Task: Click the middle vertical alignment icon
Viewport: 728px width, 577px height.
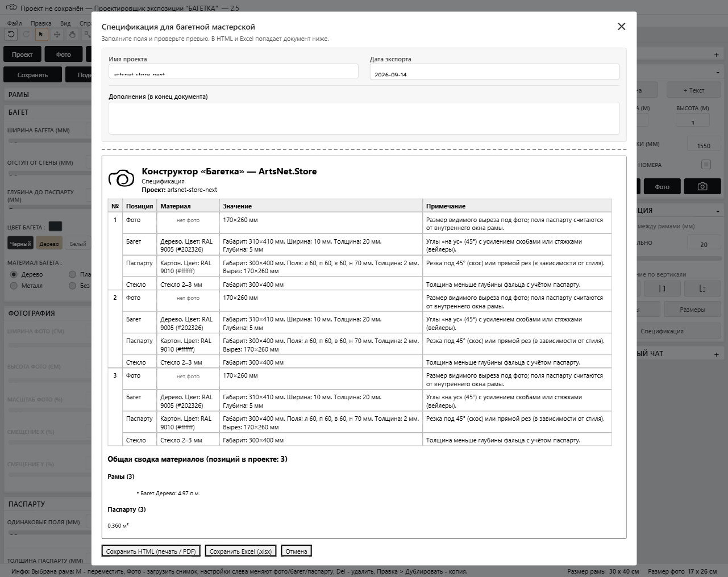Action: [x=662, y=288]
